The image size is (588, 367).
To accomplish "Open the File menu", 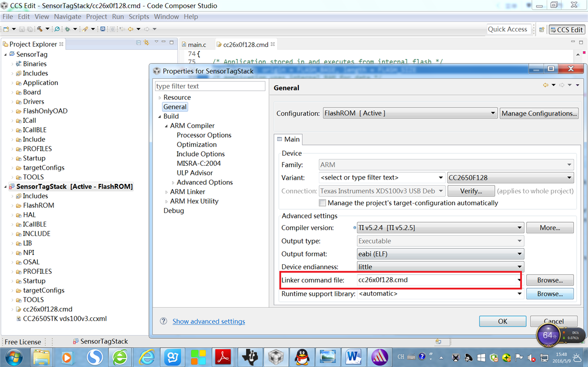I will (x=8, y=16).
